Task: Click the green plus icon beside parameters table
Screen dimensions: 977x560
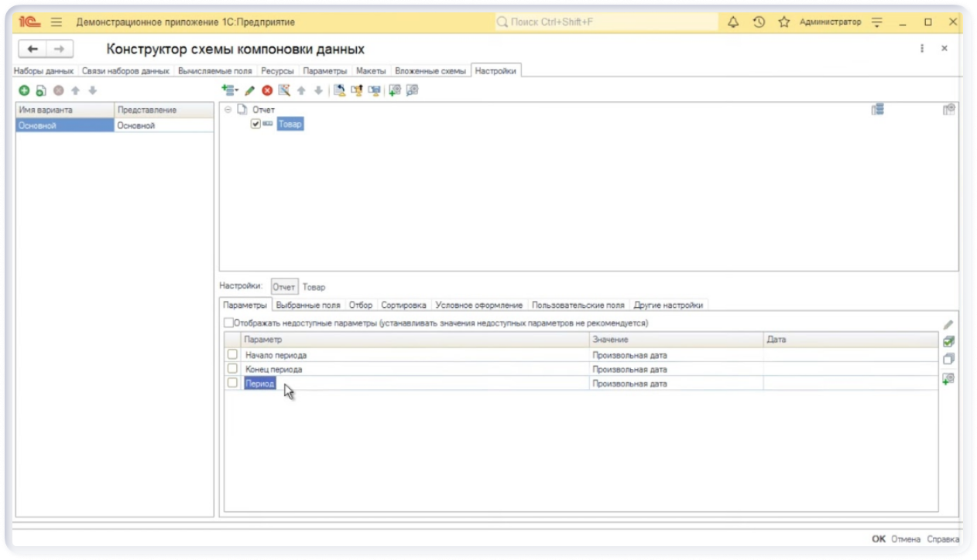Action: tap(948, 378)
